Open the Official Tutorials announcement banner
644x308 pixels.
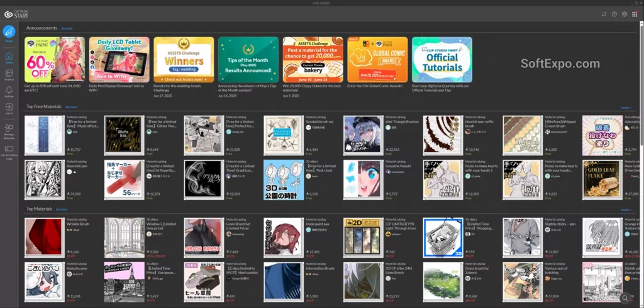point(441,59)
